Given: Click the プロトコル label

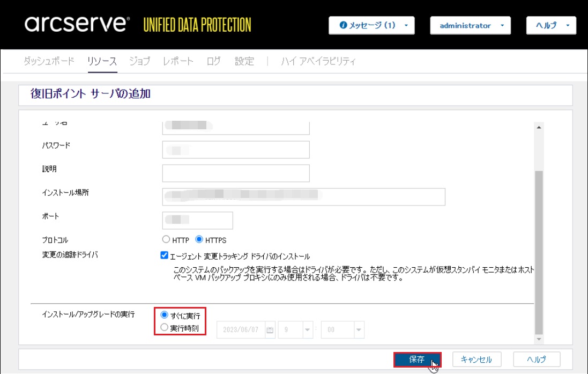Looking at the screenshot, I should pyautogui.click(x=55, y=239).
